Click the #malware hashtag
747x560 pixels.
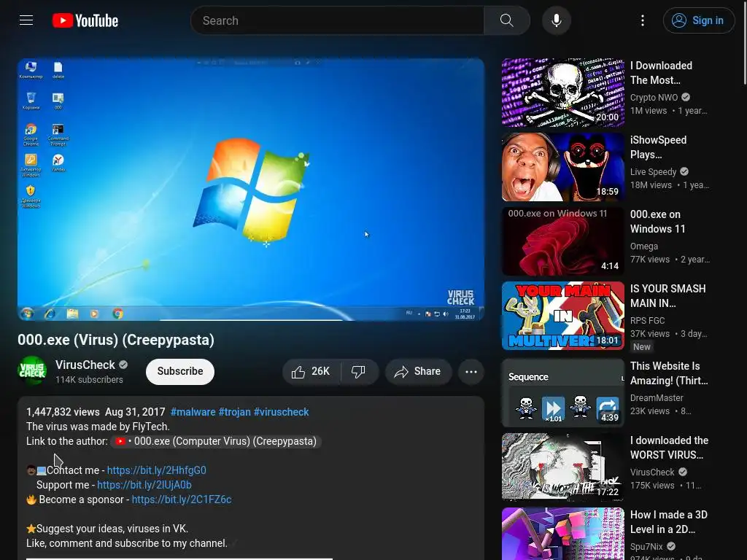[193, 412]
